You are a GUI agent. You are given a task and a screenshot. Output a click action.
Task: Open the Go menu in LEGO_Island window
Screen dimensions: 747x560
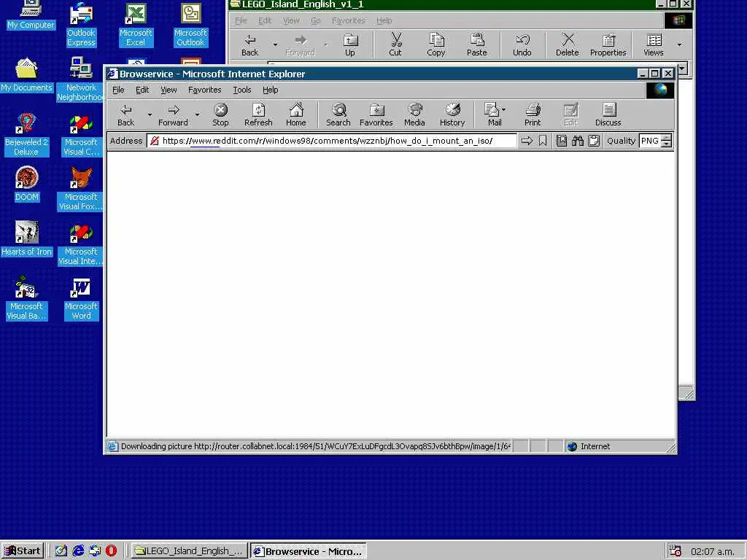pos(315,20)
